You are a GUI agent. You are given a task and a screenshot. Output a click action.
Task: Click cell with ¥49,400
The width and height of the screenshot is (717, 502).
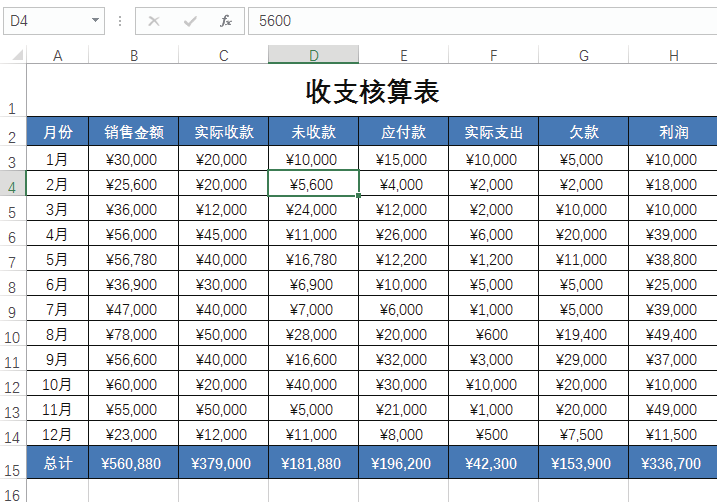point(673,334)
